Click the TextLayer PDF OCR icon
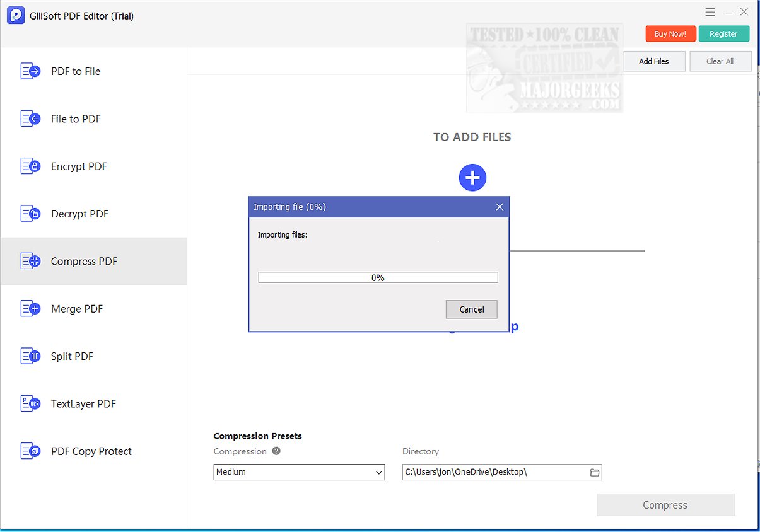Viewport: 760px width, 532px height. [x=30, y=403]
